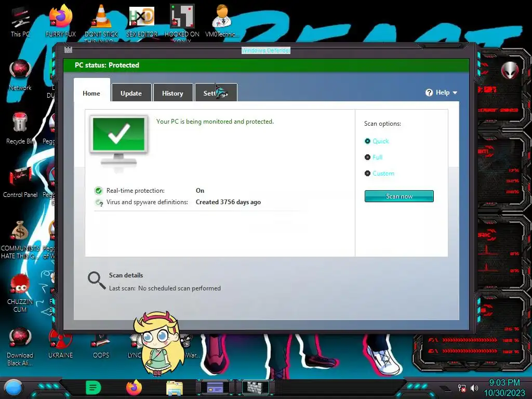
Task: Open the HxD hex editor desktop shortcut
Action: pyautogui.click(x=142, y=20)
